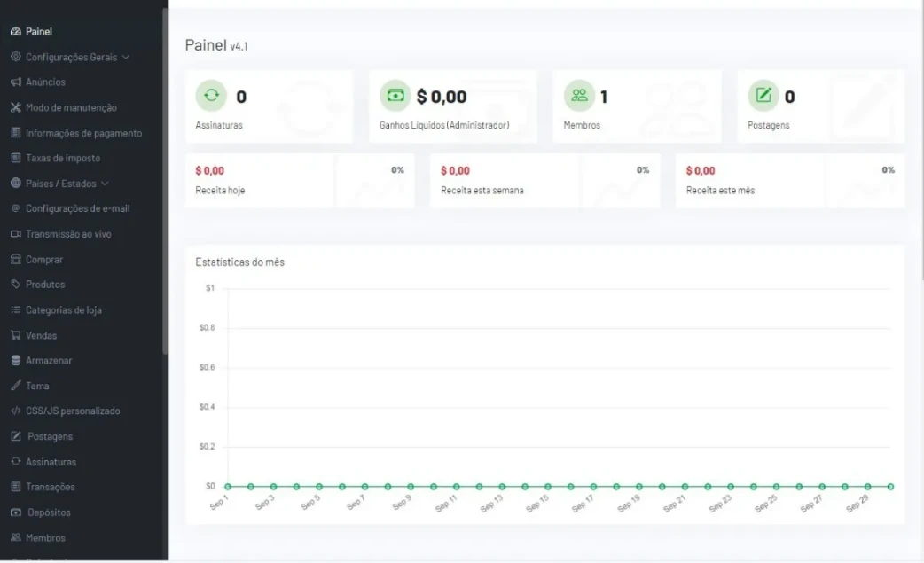Click the sidebar vertical scrollbar
This screenshot has height=563, width=924.
coord(165,177)
